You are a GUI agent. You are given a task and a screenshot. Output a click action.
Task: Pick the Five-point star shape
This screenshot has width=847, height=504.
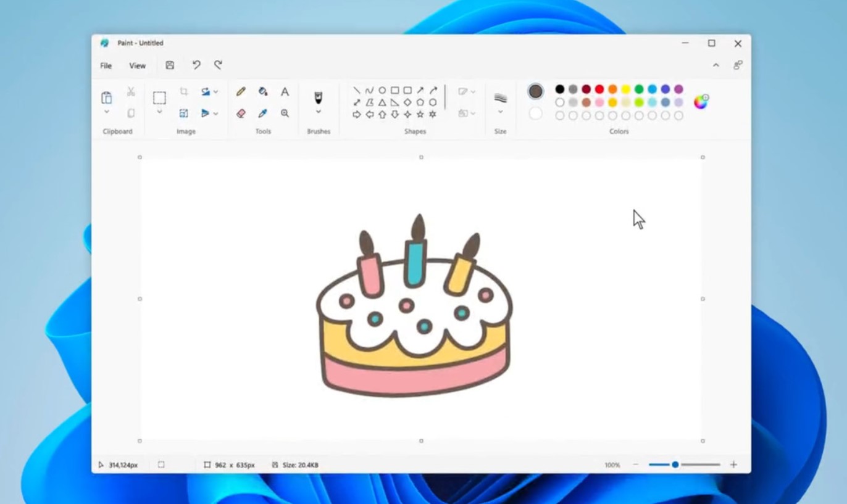pyautogui.click(x=420, y=114)
